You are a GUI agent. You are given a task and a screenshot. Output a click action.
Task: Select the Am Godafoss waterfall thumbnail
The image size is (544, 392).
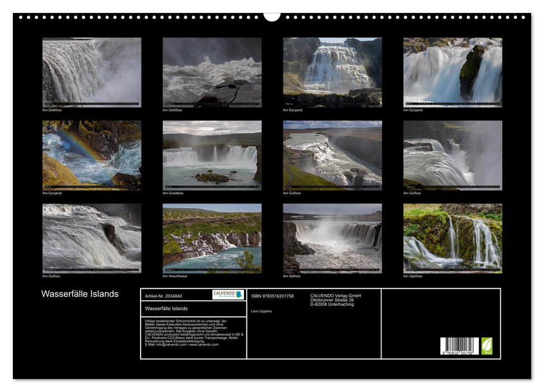click(x=212, y=155)
